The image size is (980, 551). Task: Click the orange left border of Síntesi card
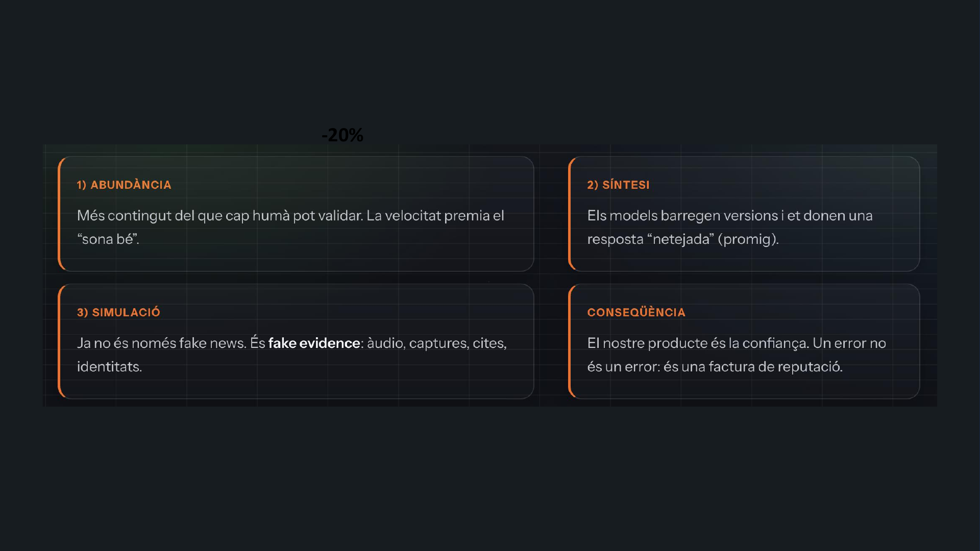570,214
